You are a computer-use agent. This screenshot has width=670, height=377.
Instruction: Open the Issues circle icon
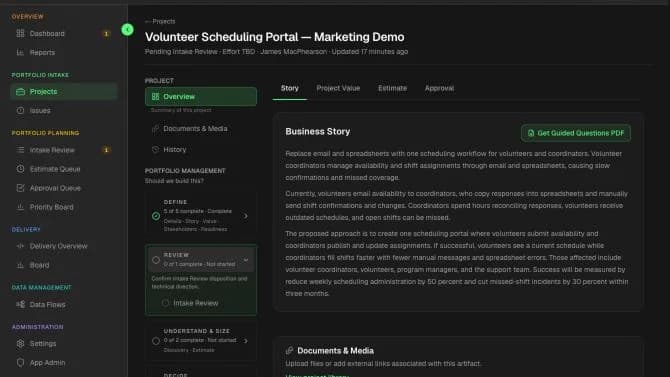(x=20, y=110)
